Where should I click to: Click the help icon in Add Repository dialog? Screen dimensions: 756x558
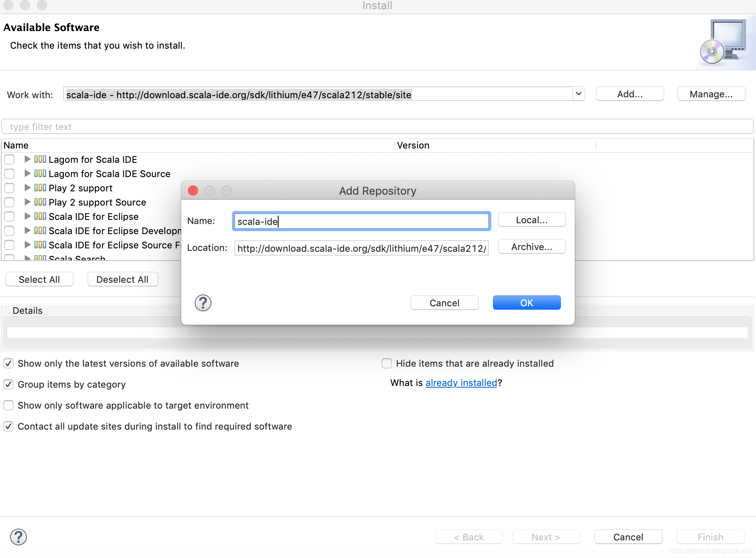203,303
